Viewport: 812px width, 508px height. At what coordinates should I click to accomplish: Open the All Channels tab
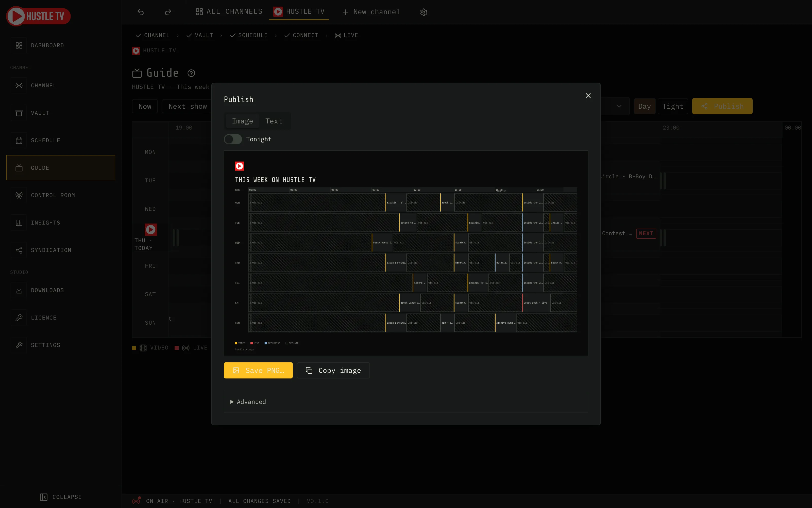pos(229,12)
